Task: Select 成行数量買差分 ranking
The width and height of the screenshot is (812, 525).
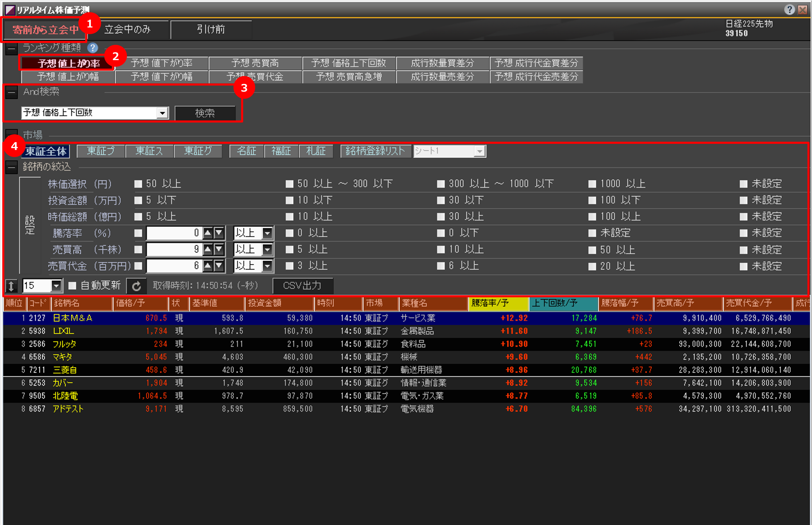Action: tap(442, 63)
